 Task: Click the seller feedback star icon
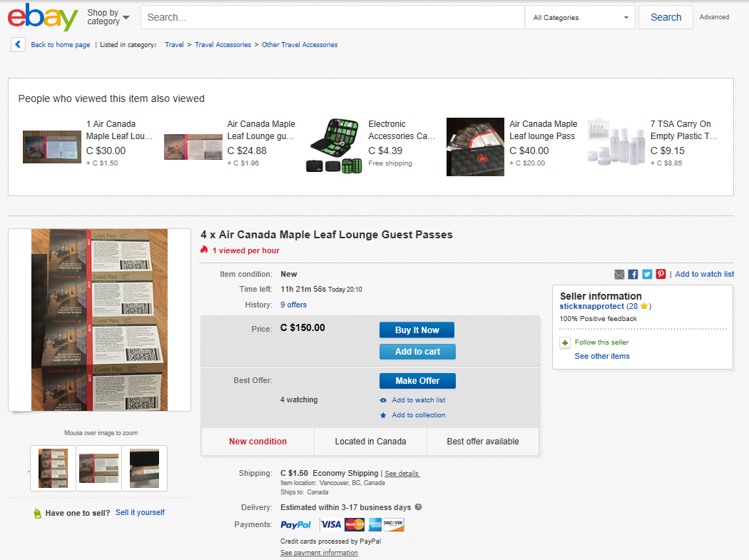pos(644,306)
